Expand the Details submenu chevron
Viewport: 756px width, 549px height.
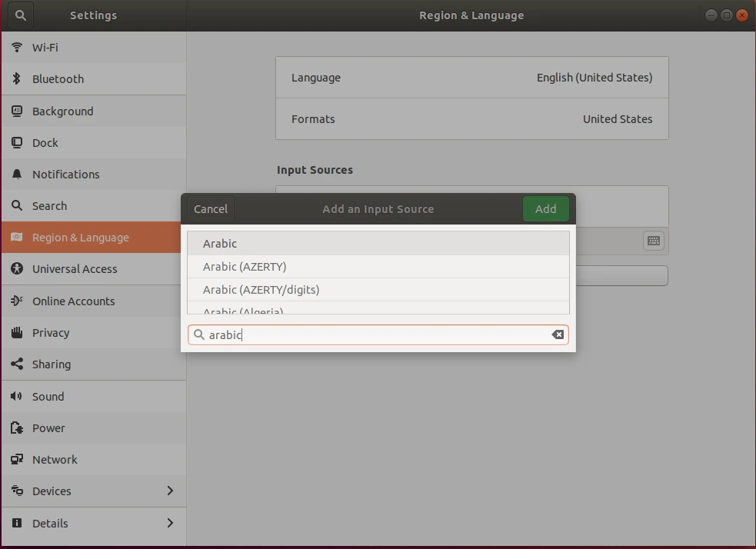(x=170, y=523)
